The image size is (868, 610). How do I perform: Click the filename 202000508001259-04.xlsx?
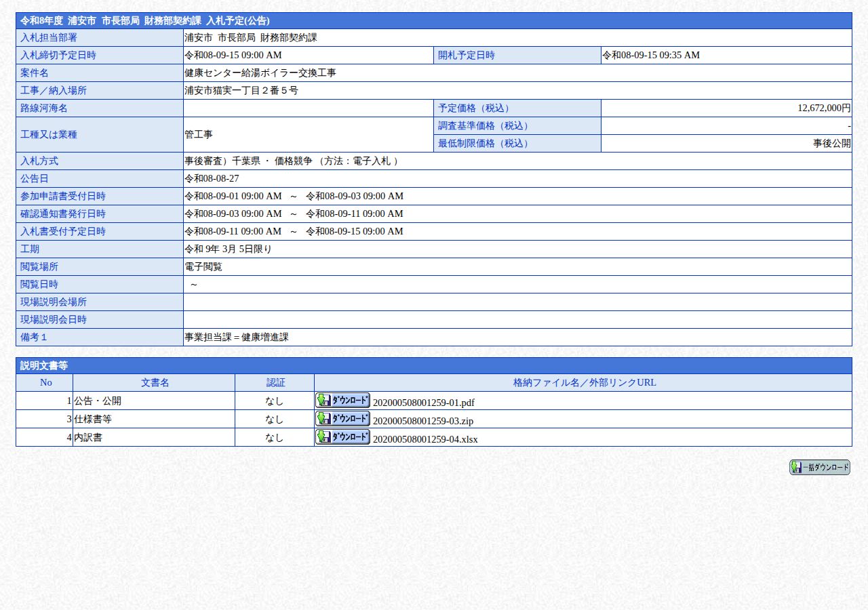(x=425, y=439)
